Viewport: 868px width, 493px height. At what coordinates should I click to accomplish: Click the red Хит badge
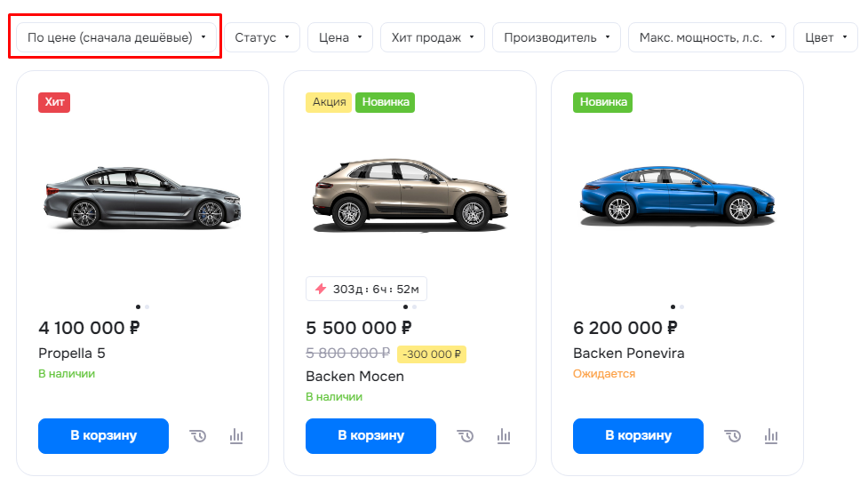coord(54,102)
